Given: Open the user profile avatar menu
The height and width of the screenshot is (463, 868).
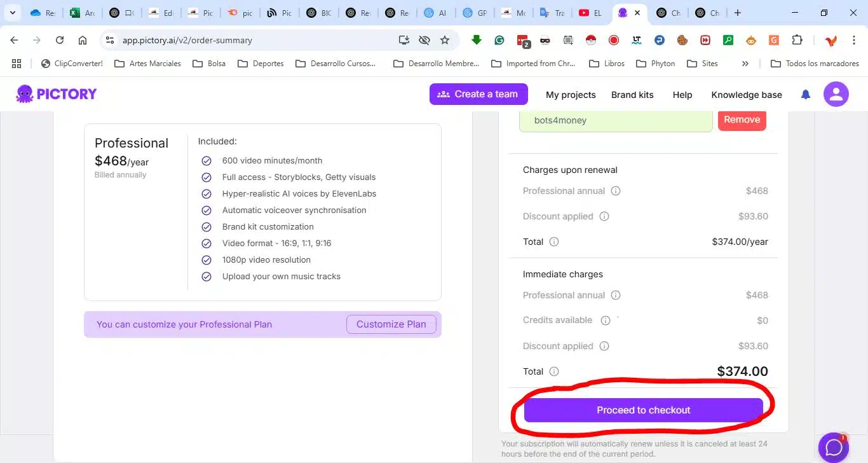Looking at the screenshot, I should (836, 95).
